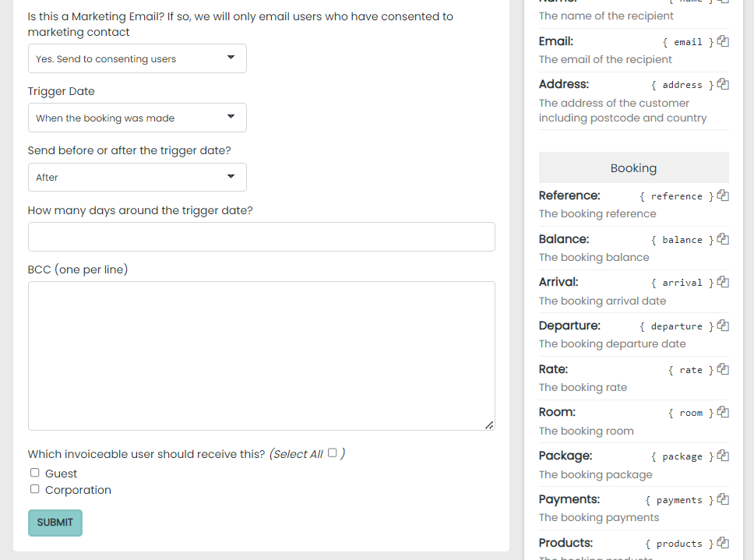Copy the arrival date placeholder

click(x=723, y=282)
